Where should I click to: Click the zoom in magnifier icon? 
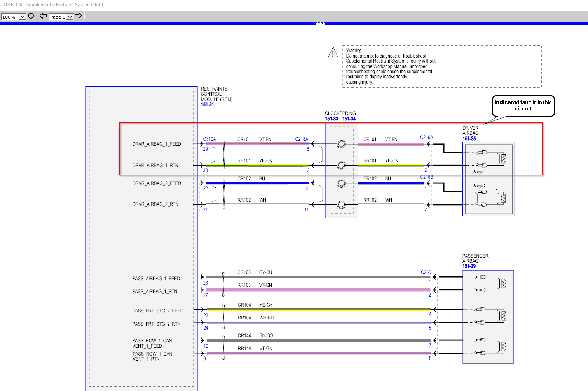(31, 16)
